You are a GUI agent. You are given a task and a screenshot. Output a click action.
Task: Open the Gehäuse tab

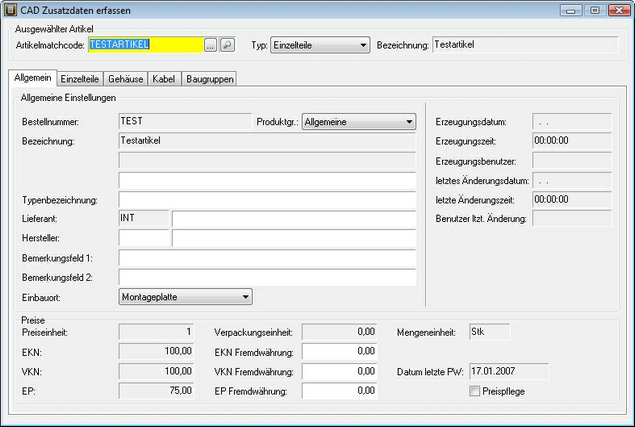[x=126, y=79]
